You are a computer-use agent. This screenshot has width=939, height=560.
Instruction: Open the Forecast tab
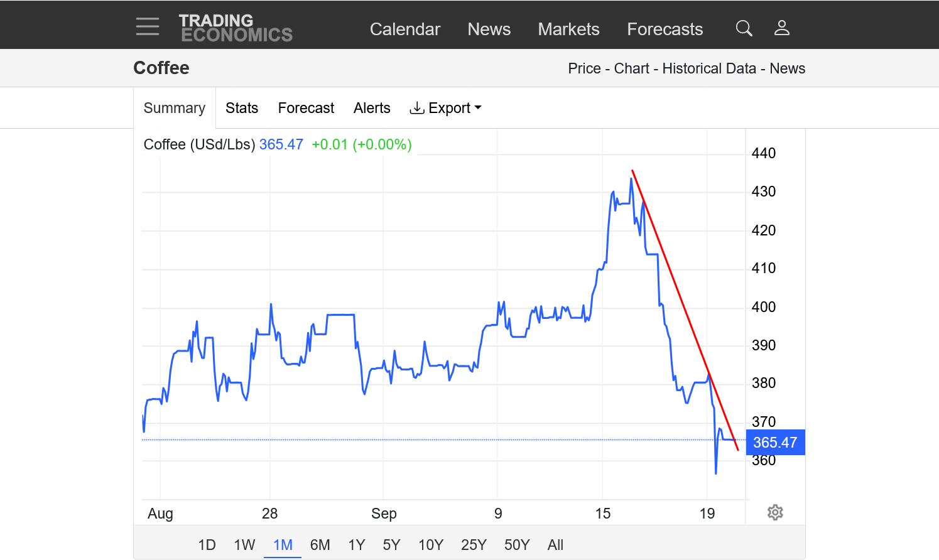click(x=306, y=108)
